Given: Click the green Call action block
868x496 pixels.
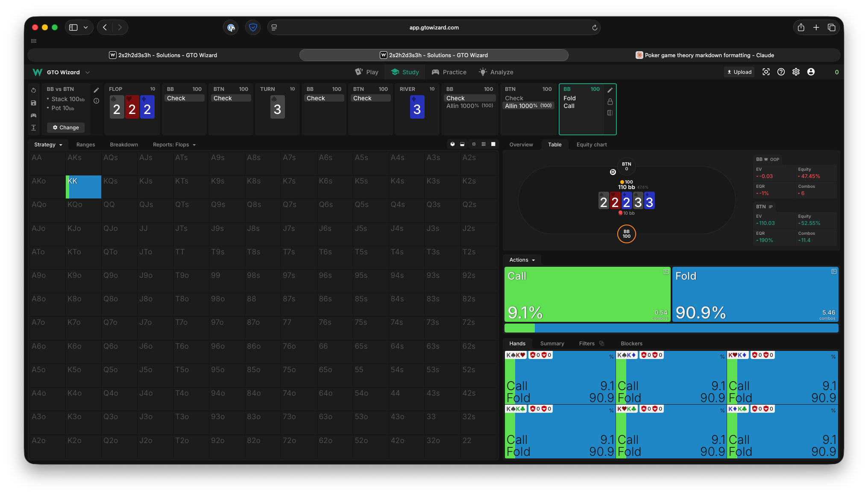Looking at the screenshot, I should [587, 294].
